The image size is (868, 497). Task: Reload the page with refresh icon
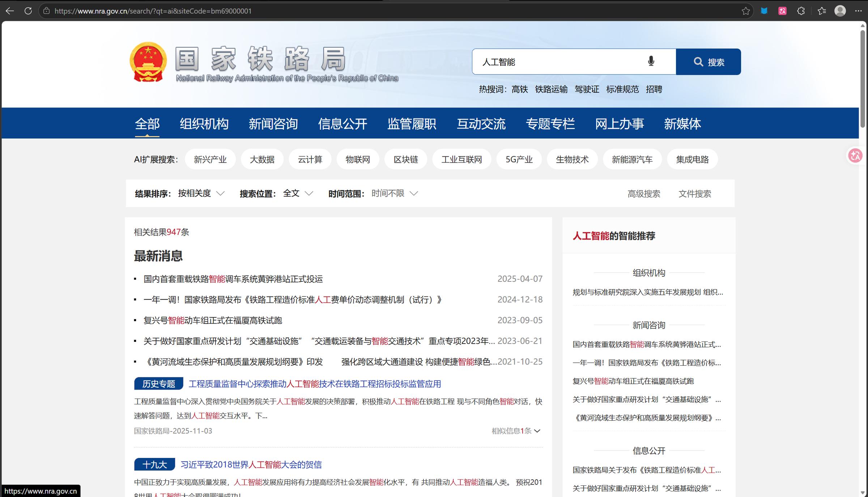pyautogui.click(x=28, y=11)
